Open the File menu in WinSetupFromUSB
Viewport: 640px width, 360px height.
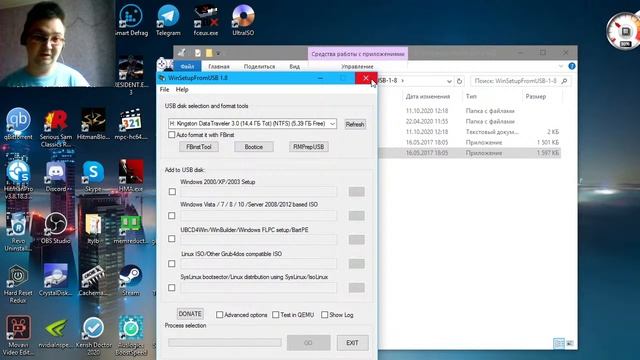(164, 89)
